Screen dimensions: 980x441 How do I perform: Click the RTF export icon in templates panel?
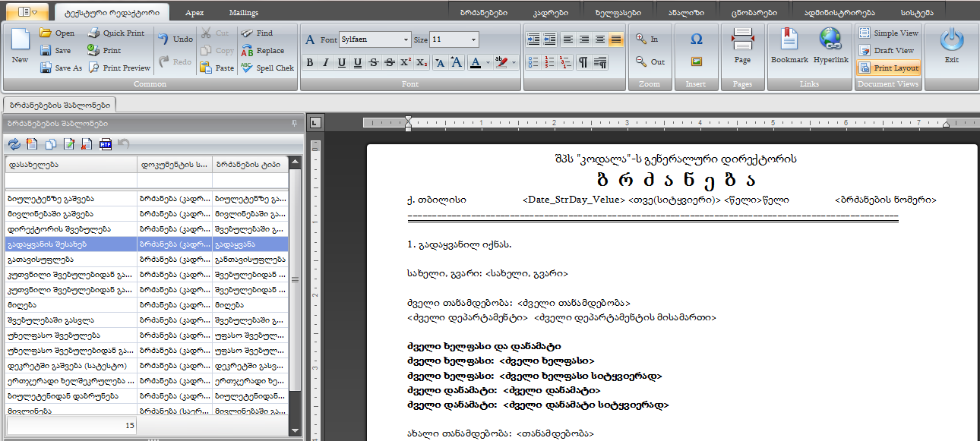coord(106,143)
